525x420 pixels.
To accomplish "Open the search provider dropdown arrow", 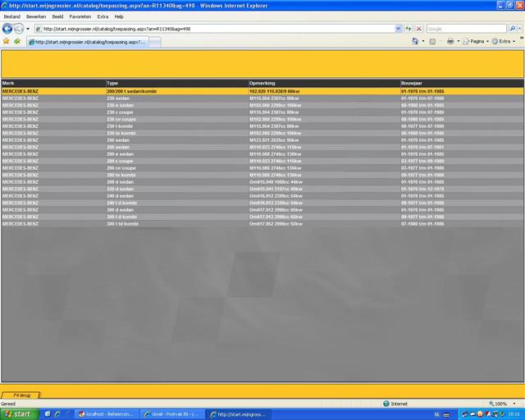I will click(519, 29).
